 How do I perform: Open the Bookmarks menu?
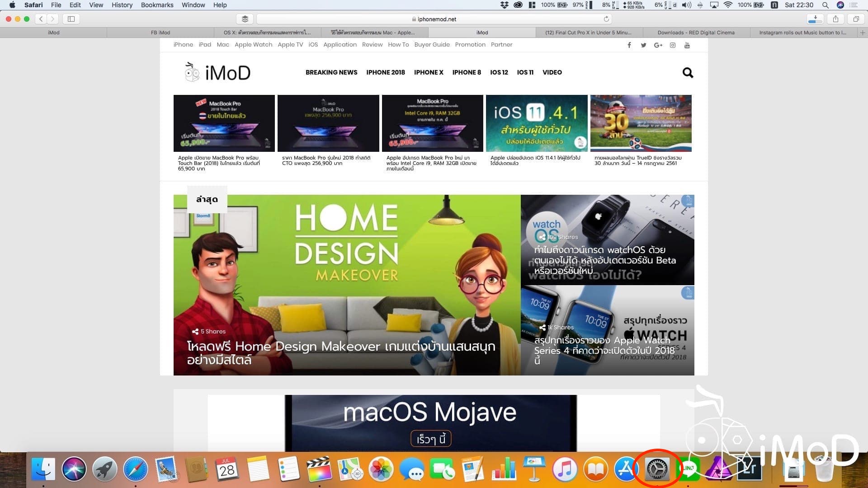pos(157,5)
